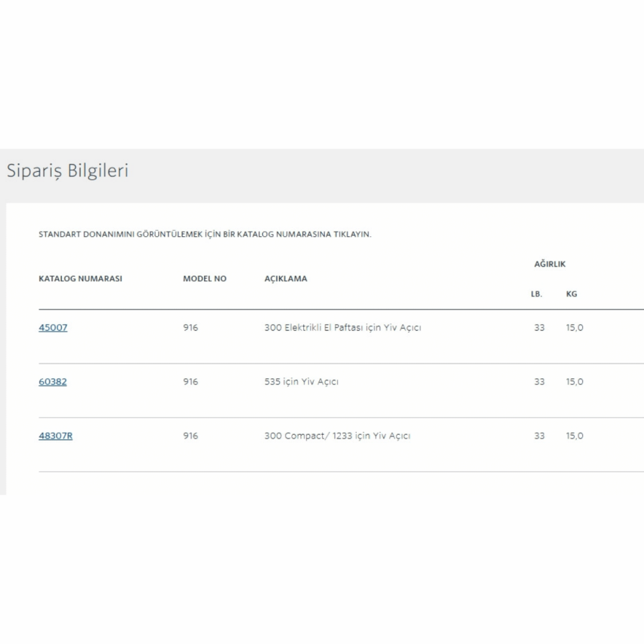
Task: Click the AÇIKLAMA column header
Action: coord(286,278)
